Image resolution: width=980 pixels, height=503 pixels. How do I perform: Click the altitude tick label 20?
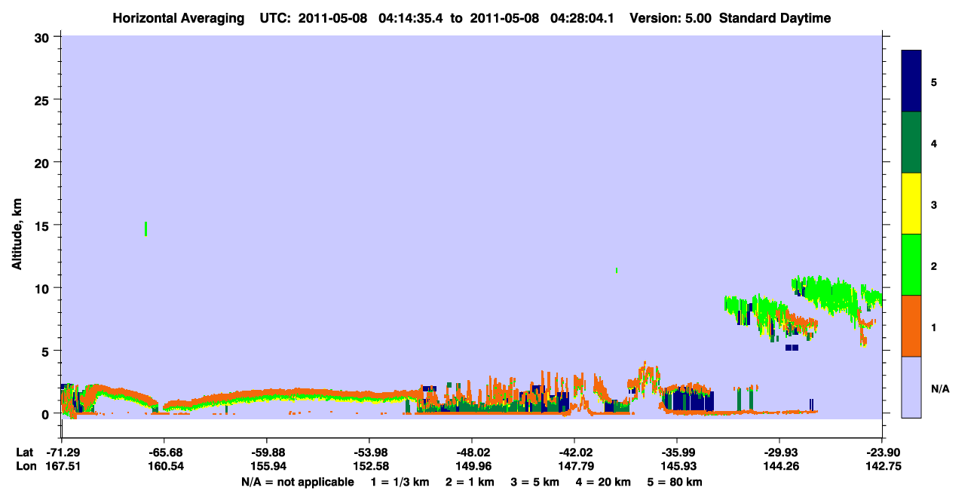(x=44, y=162)
